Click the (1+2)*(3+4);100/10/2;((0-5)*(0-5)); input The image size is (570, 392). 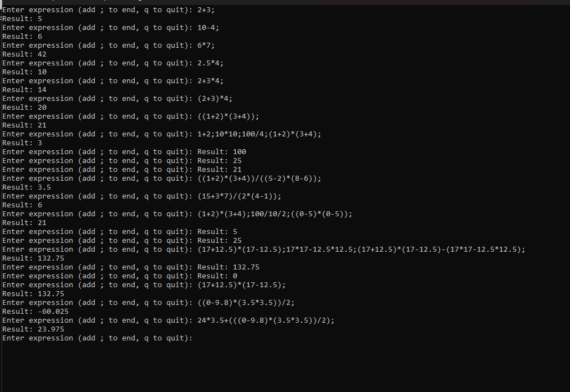pos(274,214)
